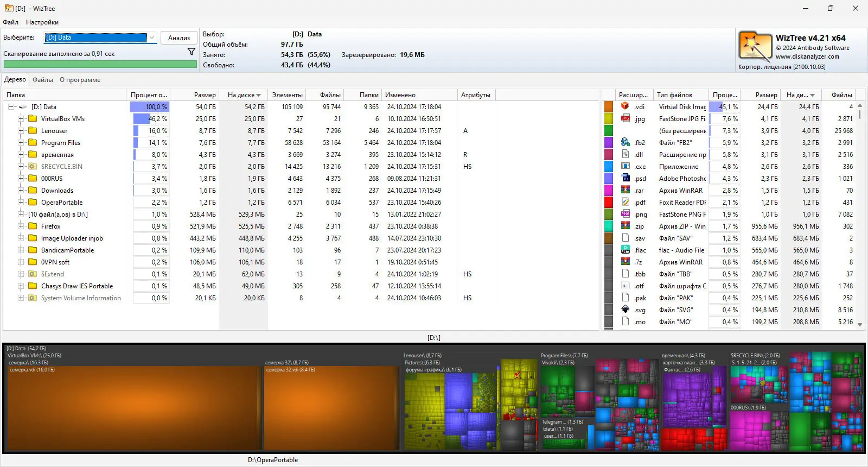Switch to the Дерево tab
The height and width of the screenshot is (467, 868).
(15, 79)
